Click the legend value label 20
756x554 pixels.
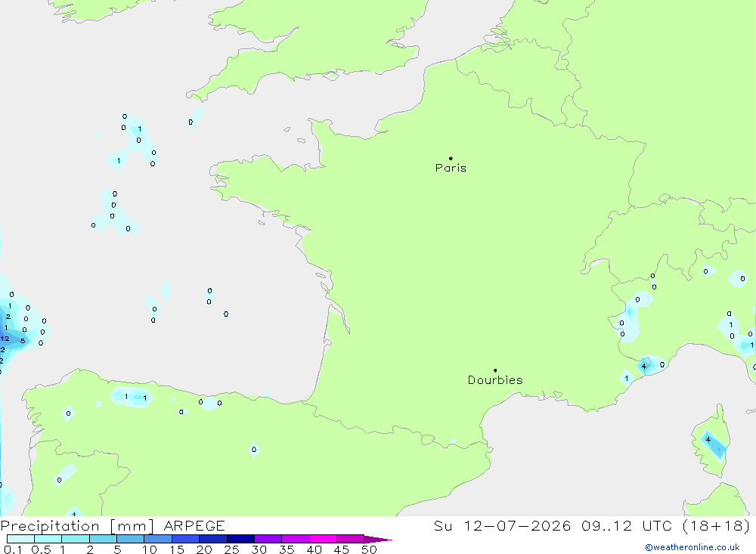[204, 549]
